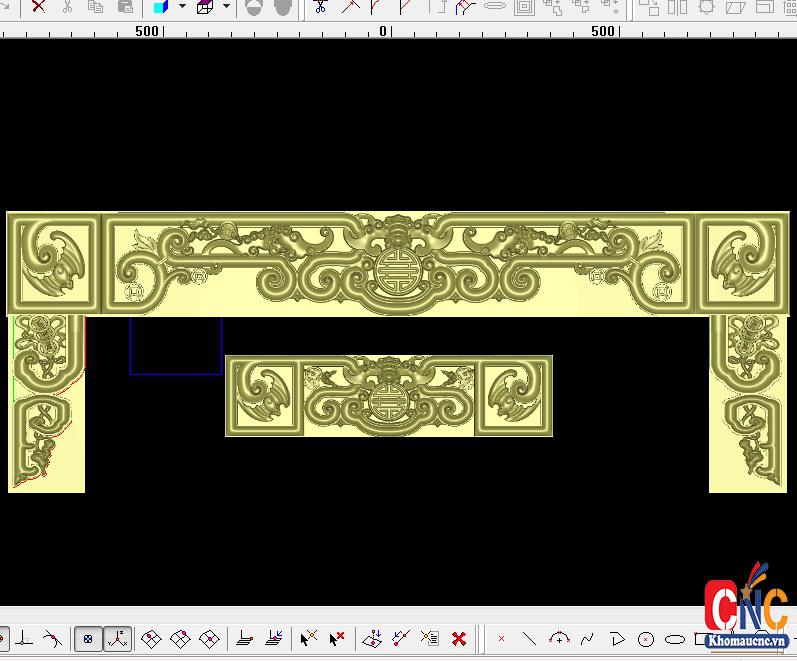The width and height of the screenshot is (797, 661).
Task: Open the cyan shaded cube dropdown arrow
Action: point(181,6)
